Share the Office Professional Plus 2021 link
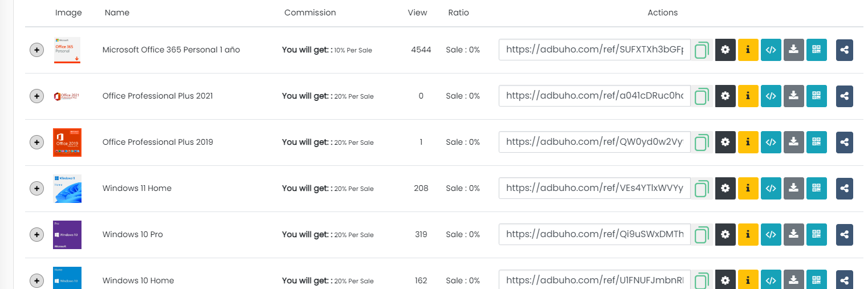 pyautogui.click(x=845, y=96)
